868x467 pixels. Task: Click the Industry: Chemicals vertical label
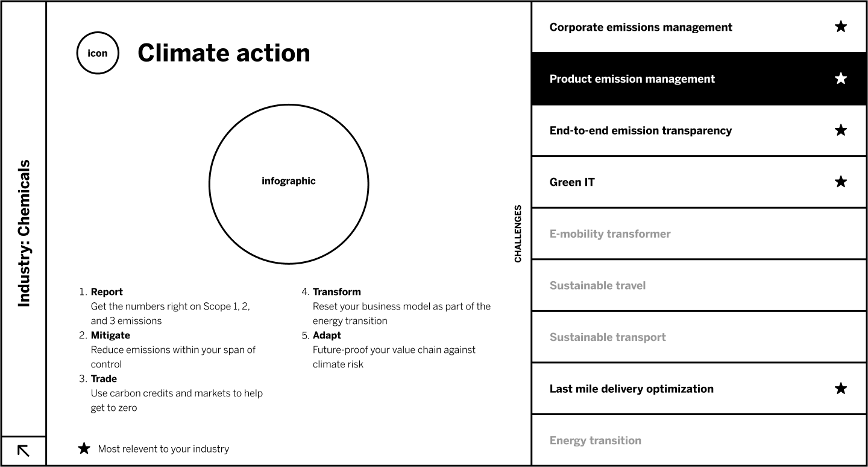(24, 233)
